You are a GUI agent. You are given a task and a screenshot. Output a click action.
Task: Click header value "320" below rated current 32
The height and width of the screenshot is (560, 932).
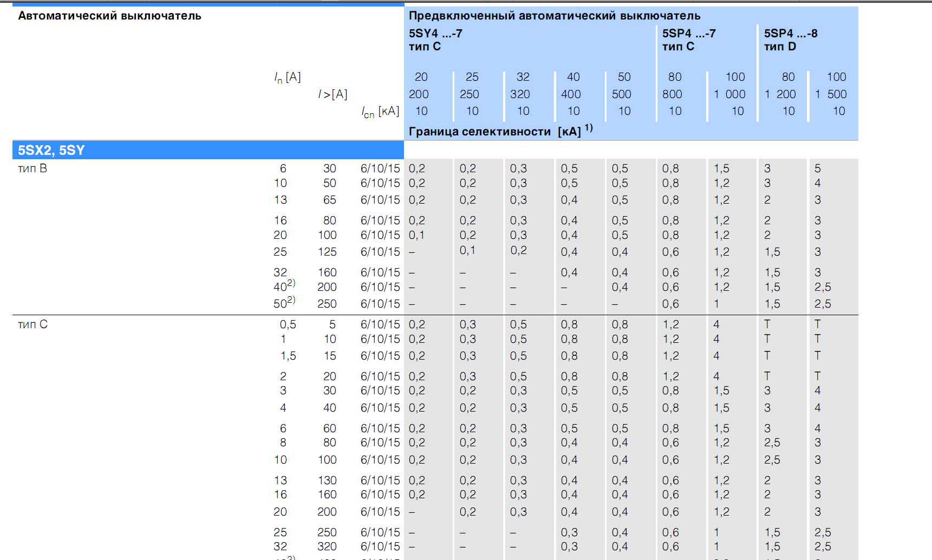coord(520,94)
